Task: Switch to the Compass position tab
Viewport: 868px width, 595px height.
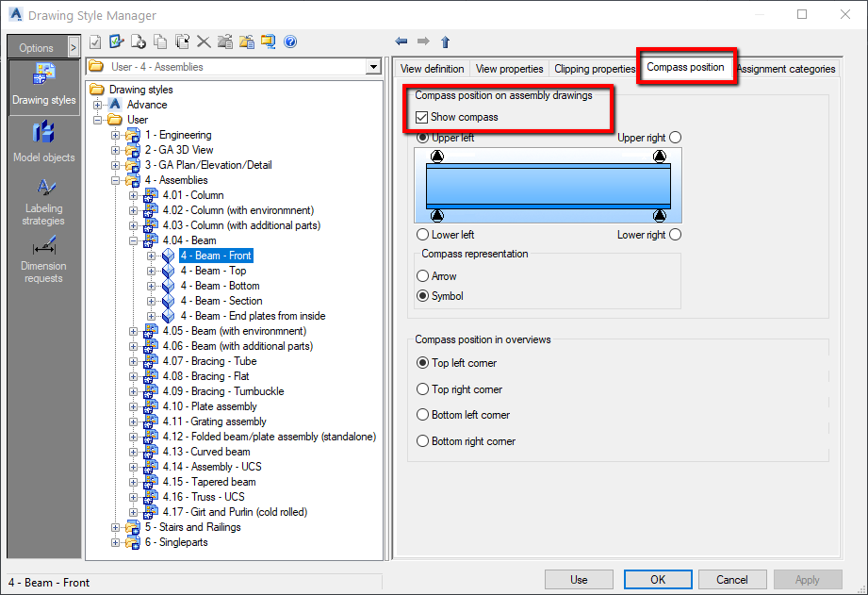Action: coord(685,67)
